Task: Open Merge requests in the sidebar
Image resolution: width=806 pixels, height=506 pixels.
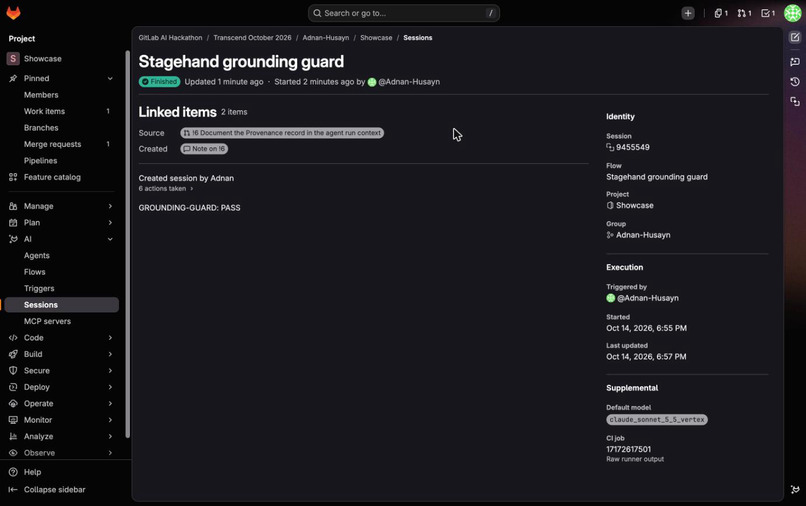Action: coord(61,144)
